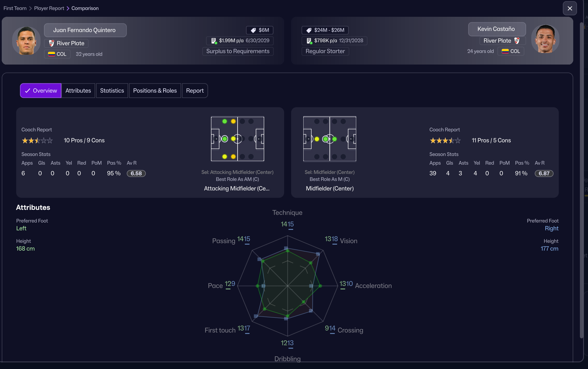
Task: Click Quintero's selected AM center position dot
Action: tap(225, 139)
